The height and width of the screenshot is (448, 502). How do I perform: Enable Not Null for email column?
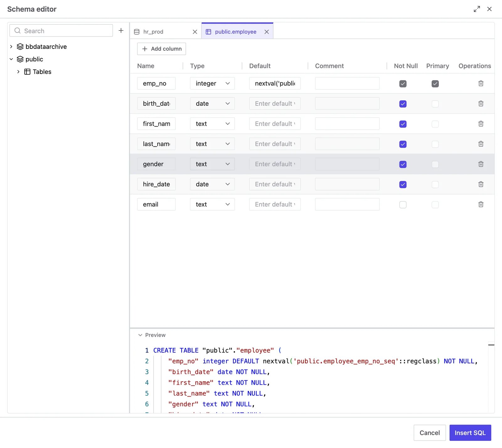[x=403, y=205]
